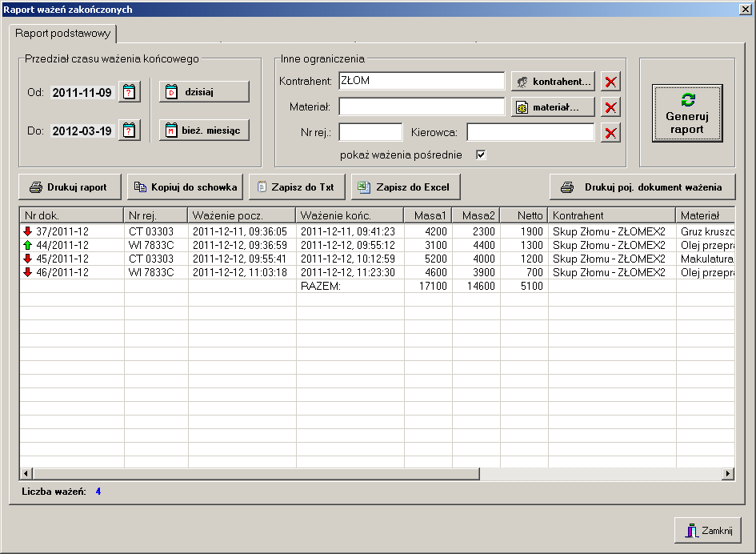Click the Generuj raport button

click(687, 114)
